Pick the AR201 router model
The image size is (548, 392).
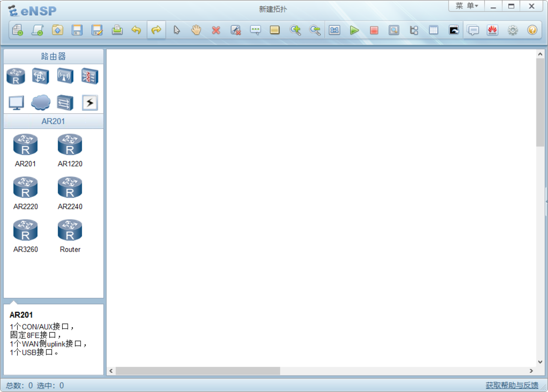pos(25,151)
